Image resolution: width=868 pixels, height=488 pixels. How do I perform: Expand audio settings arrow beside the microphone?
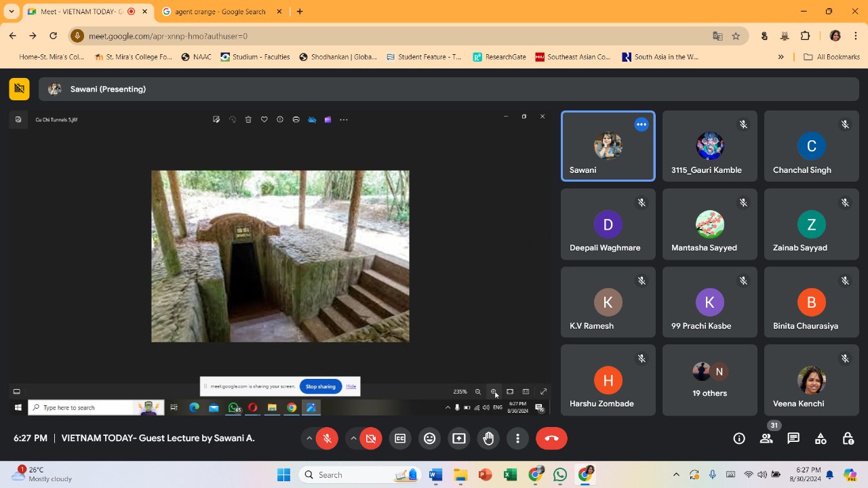pos(309,439)
